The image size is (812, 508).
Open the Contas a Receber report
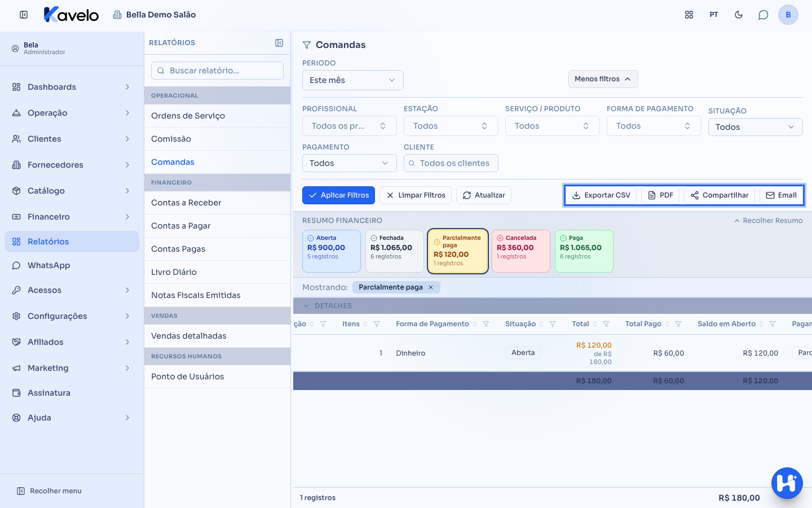point(217,203)
